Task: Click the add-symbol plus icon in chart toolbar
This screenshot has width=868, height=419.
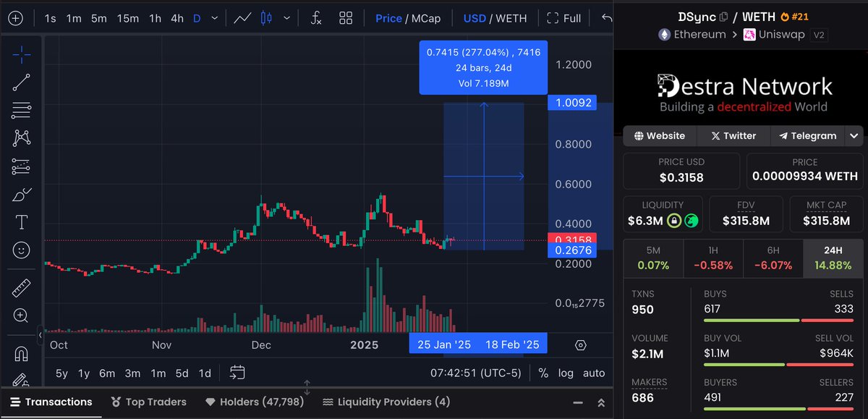Action: [16, 18]
